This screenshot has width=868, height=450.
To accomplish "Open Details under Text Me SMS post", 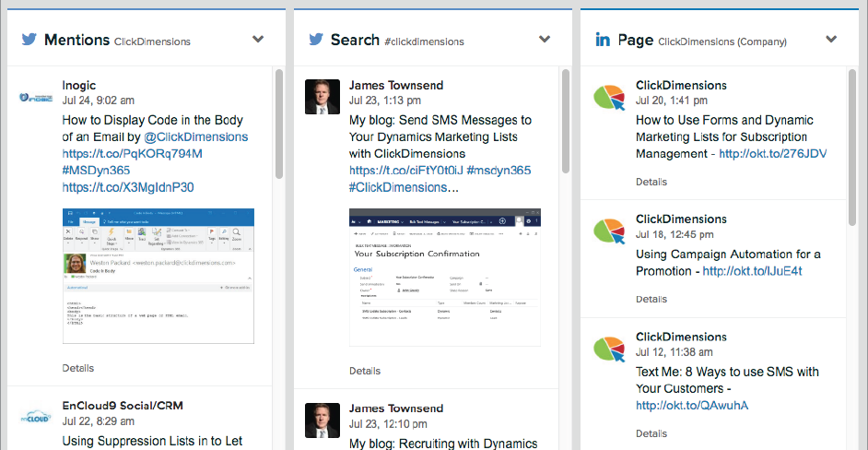I will [651, 433].
